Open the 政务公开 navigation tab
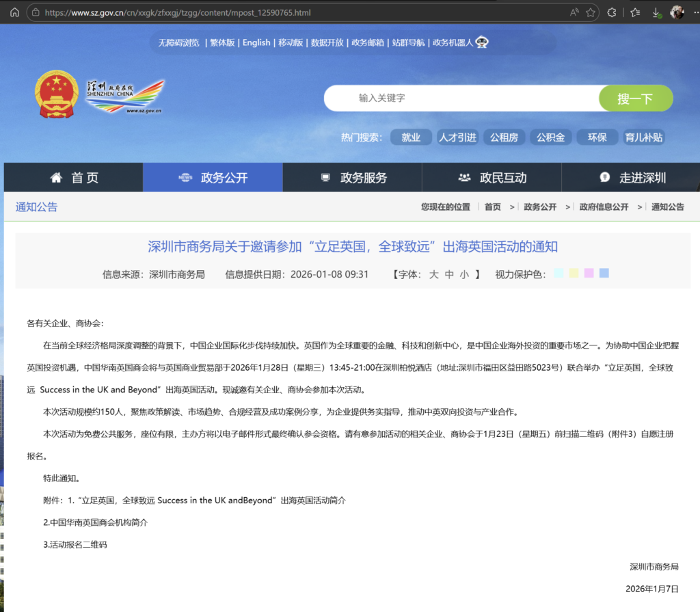This screenshot has width=700, height=612. click(x=213, y=178)
